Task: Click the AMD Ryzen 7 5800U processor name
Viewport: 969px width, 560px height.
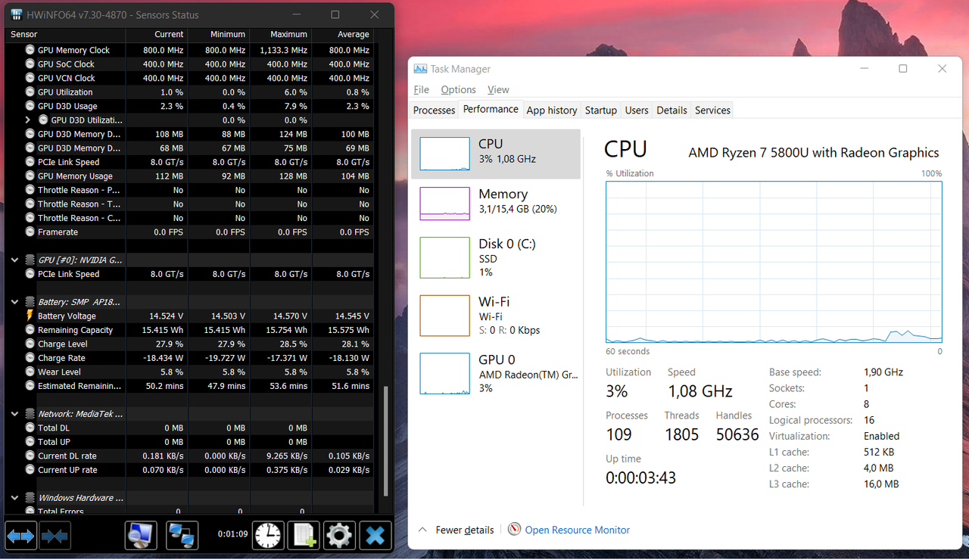Action: [813, 152]
